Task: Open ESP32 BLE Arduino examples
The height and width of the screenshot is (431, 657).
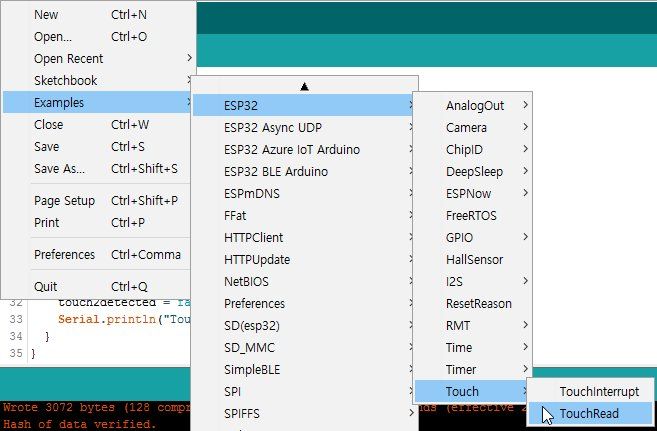Action: (x=304, y=171)
